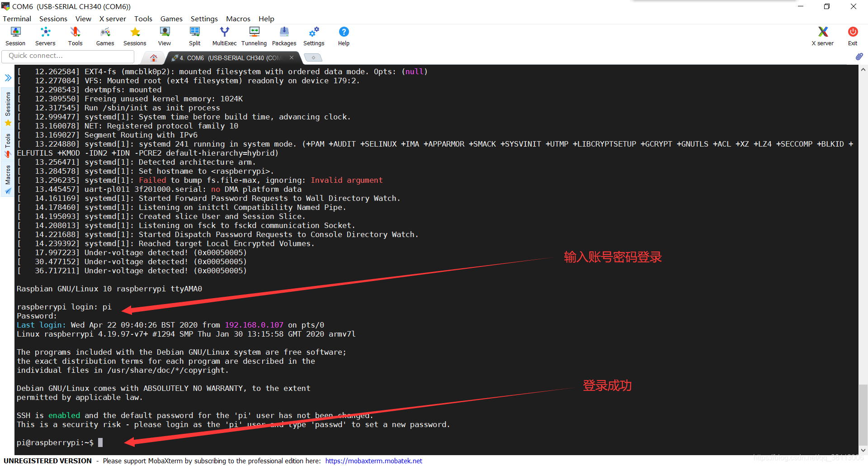Open the Settings menu

tap(204, 19)
